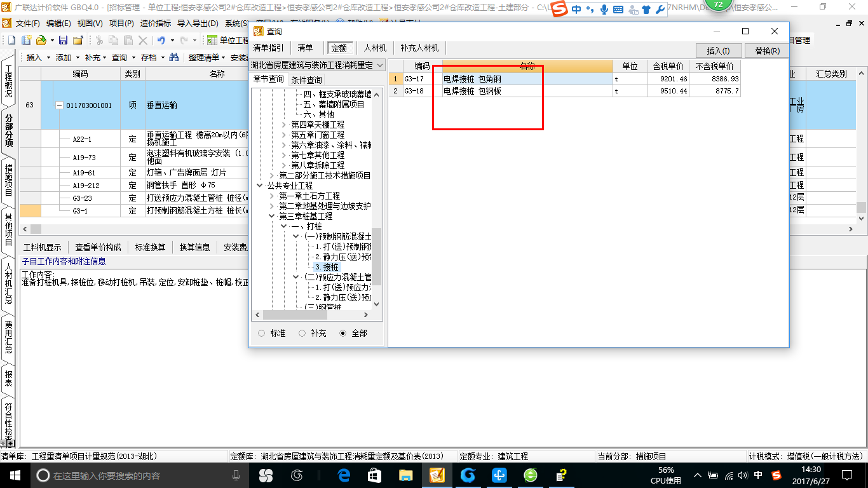Click the Save As folder icon

78,40
